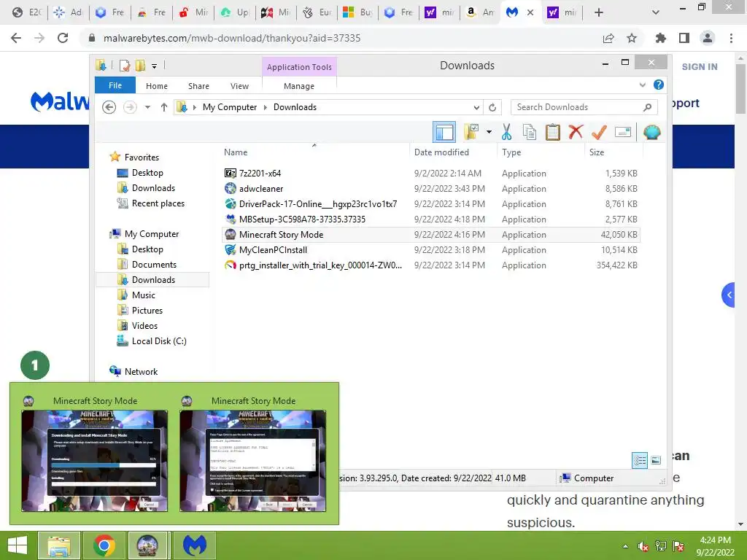Open the Home ribbon tab
747x560 pixels.
pos(157,86)
